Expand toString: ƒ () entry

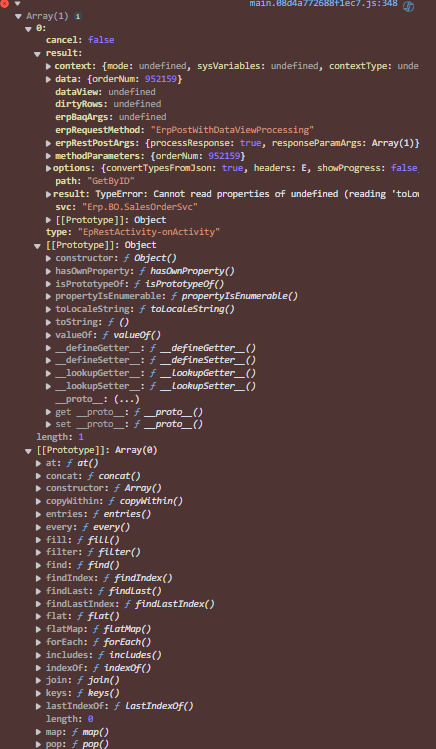(49, 322)
